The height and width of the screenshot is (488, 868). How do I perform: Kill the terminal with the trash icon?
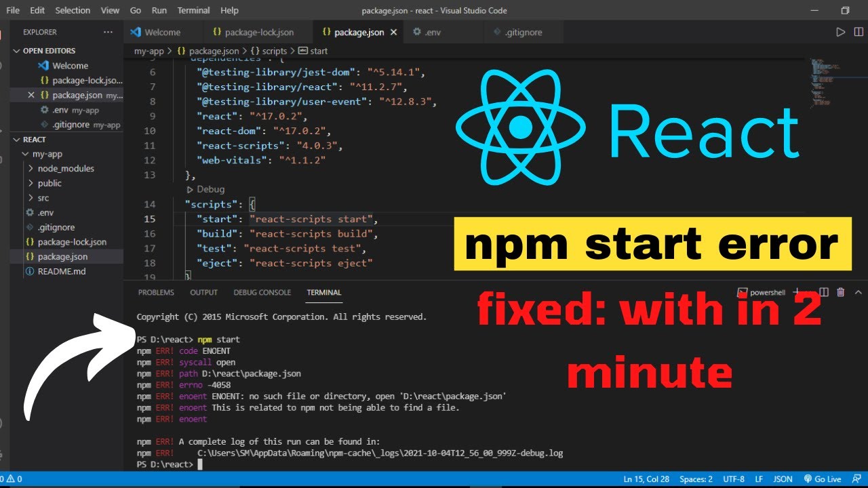[841, 292]
